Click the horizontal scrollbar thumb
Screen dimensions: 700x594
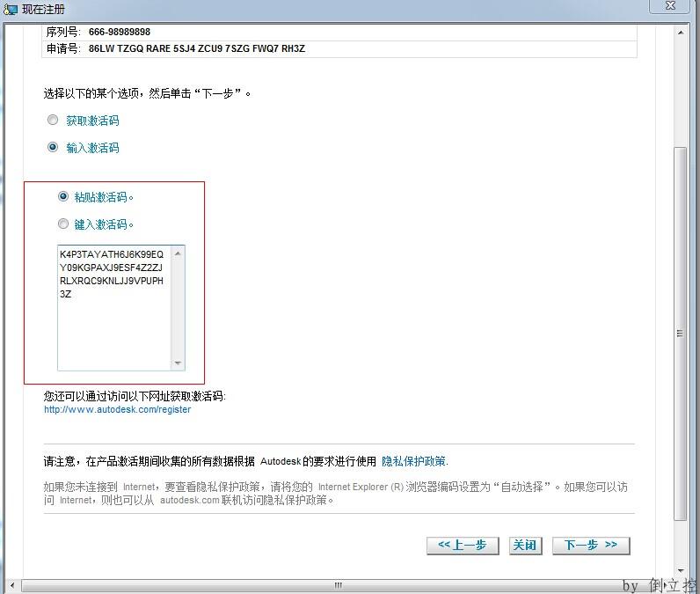click(x=338, y=585)
